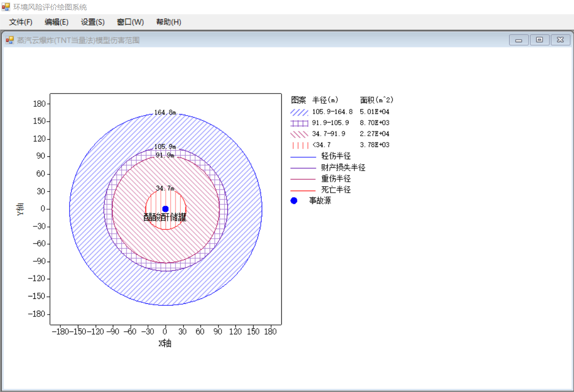Click the 面积(m^2) legend header
Screen dimensions: 574x392
tap(376, 100)
